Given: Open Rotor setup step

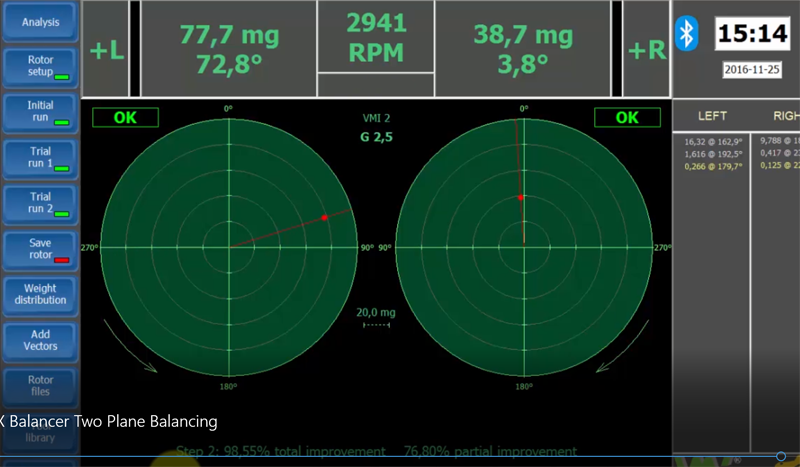Looking at the screenshot, I should click(40, 65).
